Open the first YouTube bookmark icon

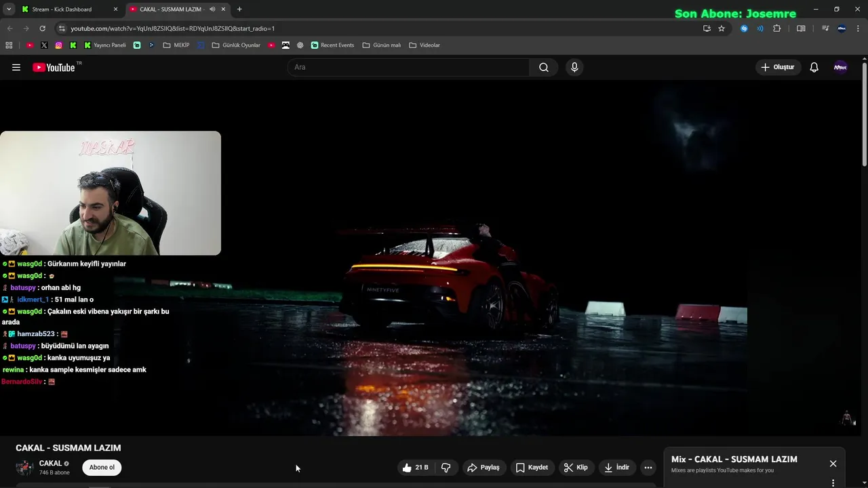pyautogui.click(x=30, y=45)
